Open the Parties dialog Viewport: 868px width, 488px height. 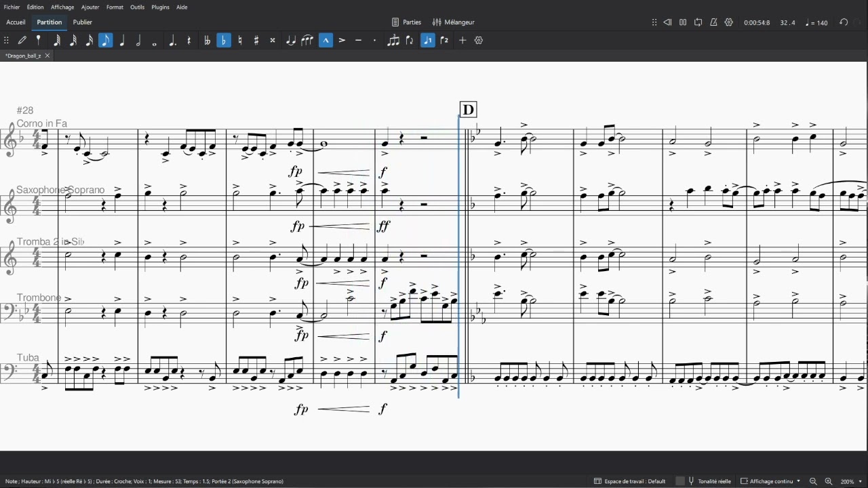pos(406,22)
